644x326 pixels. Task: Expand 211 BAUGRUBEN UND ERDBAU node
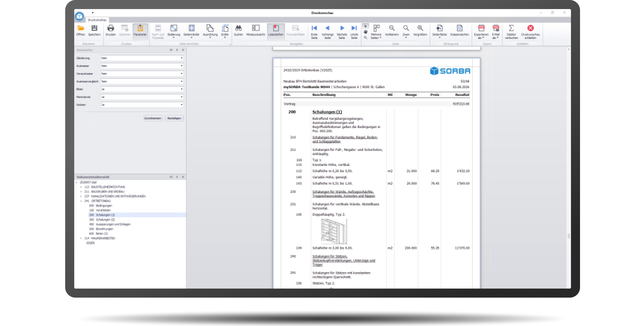[81, 192]
